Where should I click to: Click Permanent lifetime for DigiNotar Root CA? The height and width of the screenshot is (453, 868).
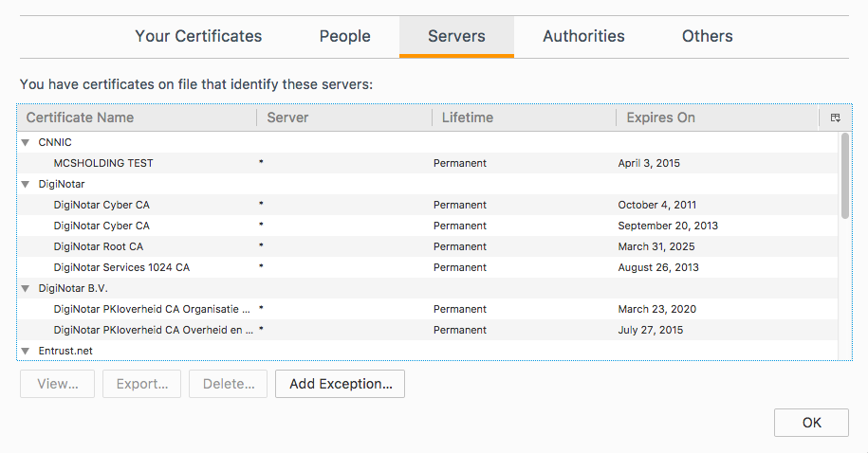pos(459,246)
